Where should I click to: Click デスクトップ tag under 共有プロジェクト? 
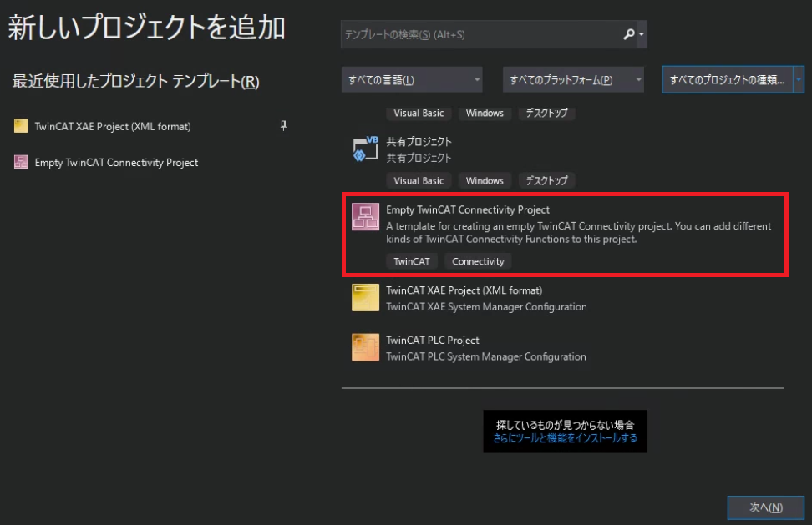546,180
